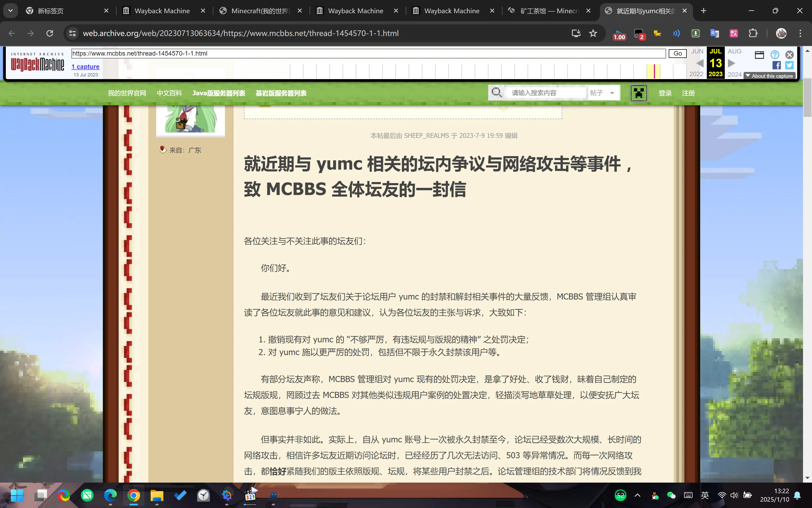Open the blue sound wave extension
The width and height of the screenshot is (812, 508).
click(x=676, y=33)
